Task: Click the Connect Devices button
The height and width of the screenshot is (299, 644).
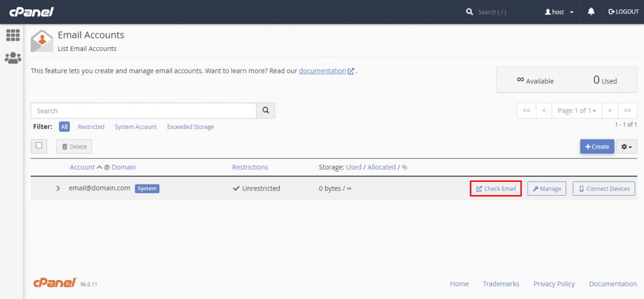Action: tap(604, 188)
